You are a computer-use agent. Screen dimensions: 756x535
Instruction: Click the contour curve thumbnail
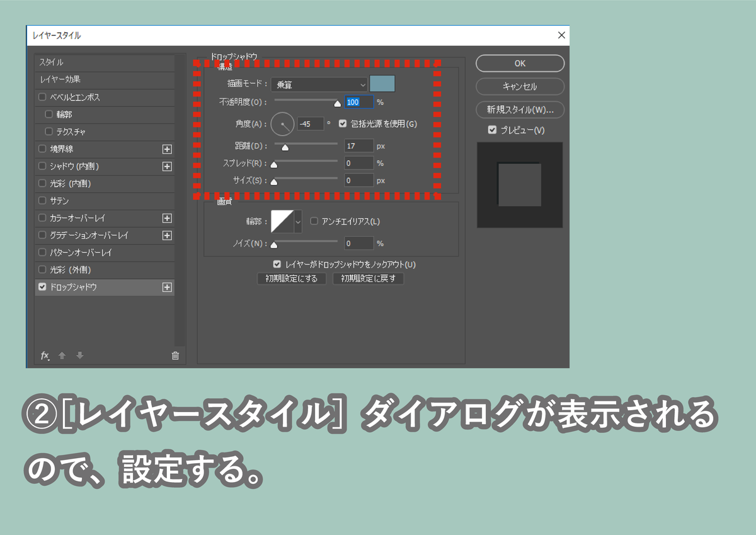click(x=282, y=221)
